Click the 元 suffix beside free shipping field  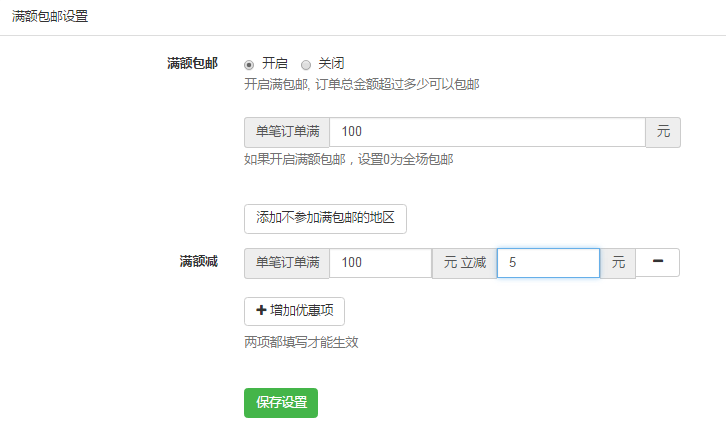[x=663, y=132]
